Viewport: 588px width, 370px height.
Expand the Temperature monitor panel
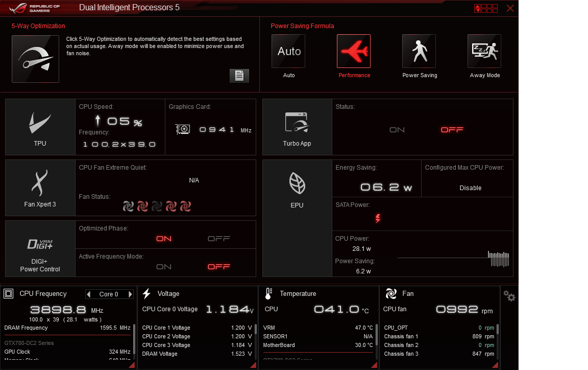[374, 365]
